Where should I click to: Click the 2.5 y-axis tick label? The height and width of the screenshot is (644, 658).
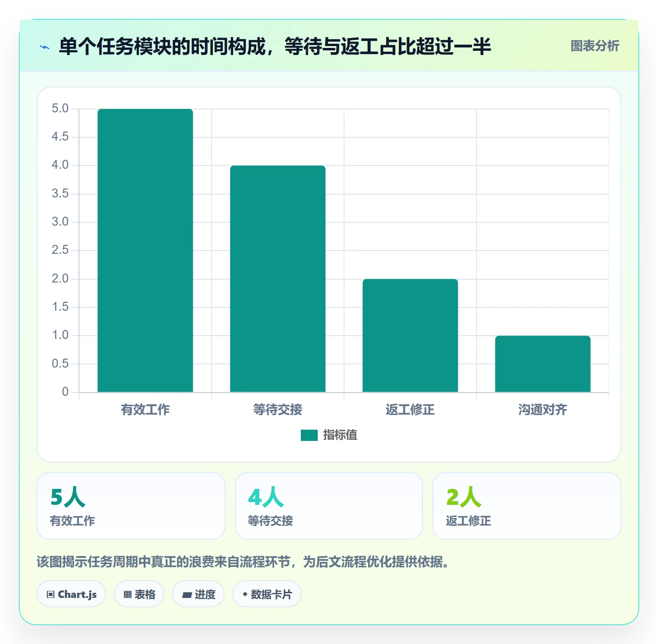point(60,250)
